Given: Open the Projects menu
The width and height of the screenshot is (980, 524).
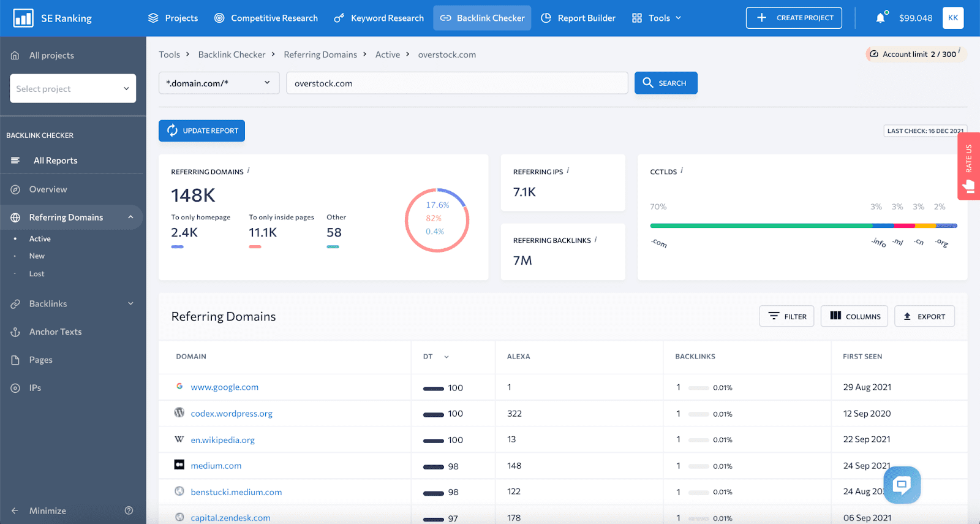Looking at the screenshot, I should [173, 18].
